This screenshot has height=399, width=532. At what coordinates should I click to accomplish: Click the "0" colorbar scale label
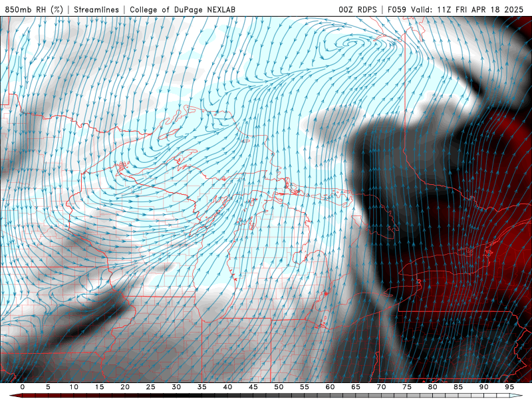23,387
